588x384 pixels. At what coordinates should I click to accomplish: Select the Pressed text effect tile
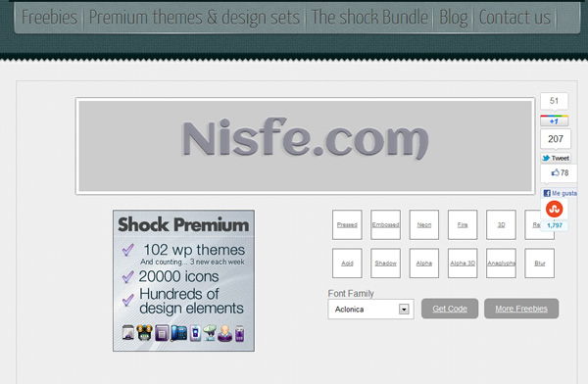(x=347, y=224)
